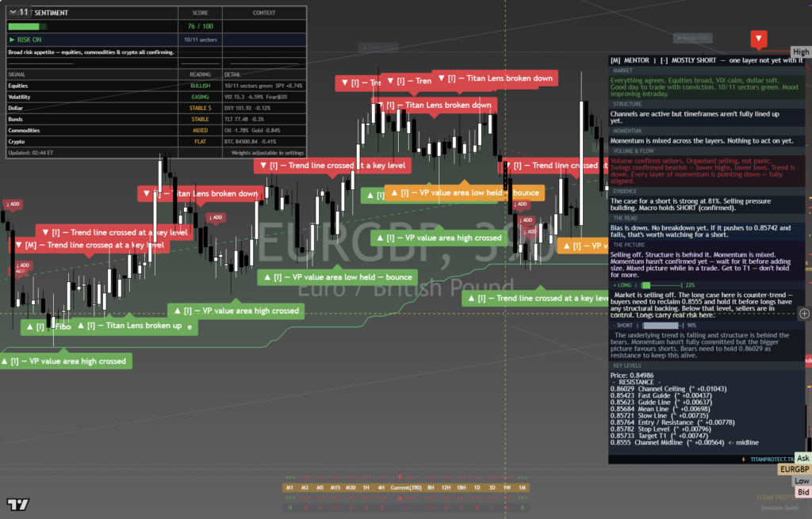Select the 12H timeframe

[446, 487]
